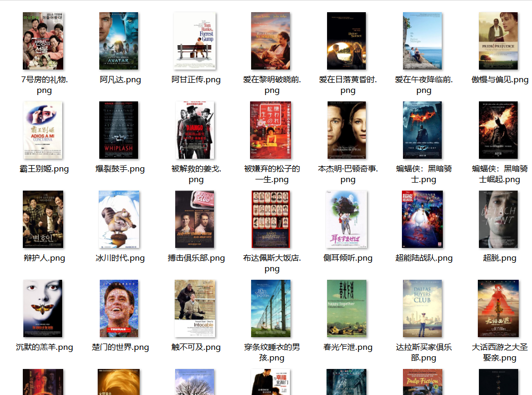Click the Forrest Gump poster thumbnail

195,41
